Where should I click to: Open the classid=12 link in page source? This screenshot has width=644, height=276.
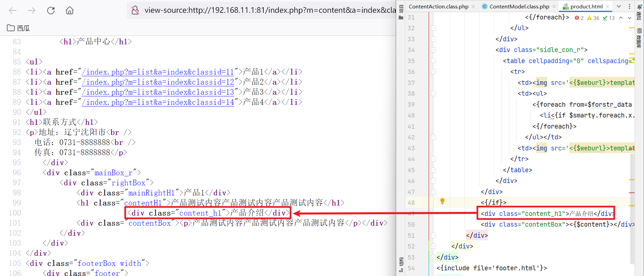click(x=158, y=82)
